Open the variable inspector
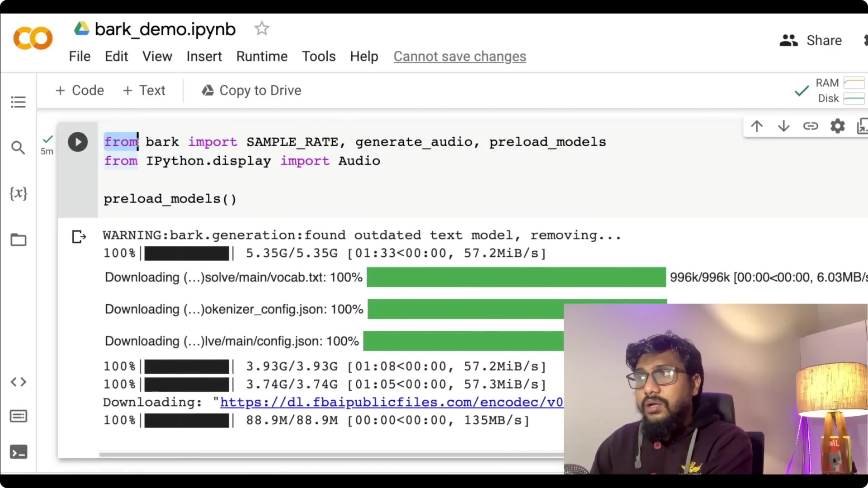The height and width of the screenshot is (488, 868). tap(18, 194)
